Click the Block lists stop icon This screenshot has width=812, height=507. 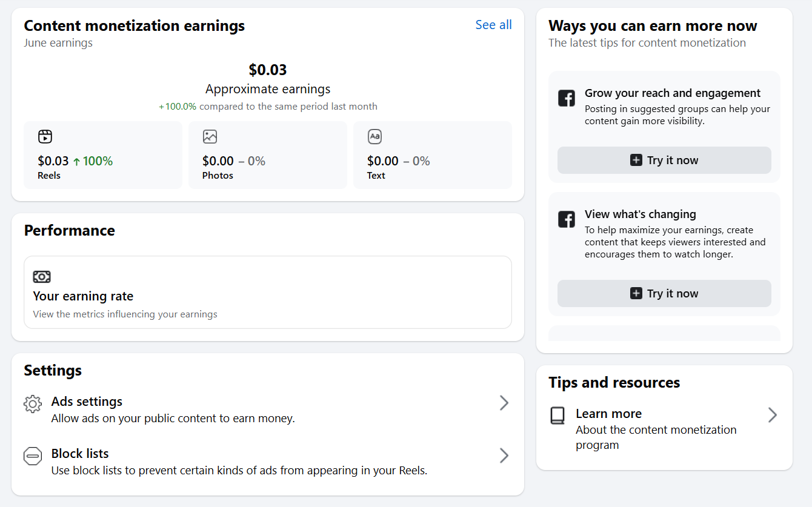point(33,456)
